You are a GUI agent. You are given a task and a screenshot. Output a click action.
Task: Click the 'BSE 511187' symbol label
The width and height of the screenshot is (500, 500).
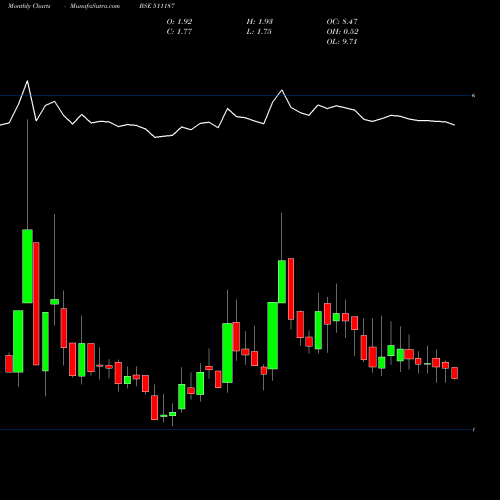pos(157,6)
